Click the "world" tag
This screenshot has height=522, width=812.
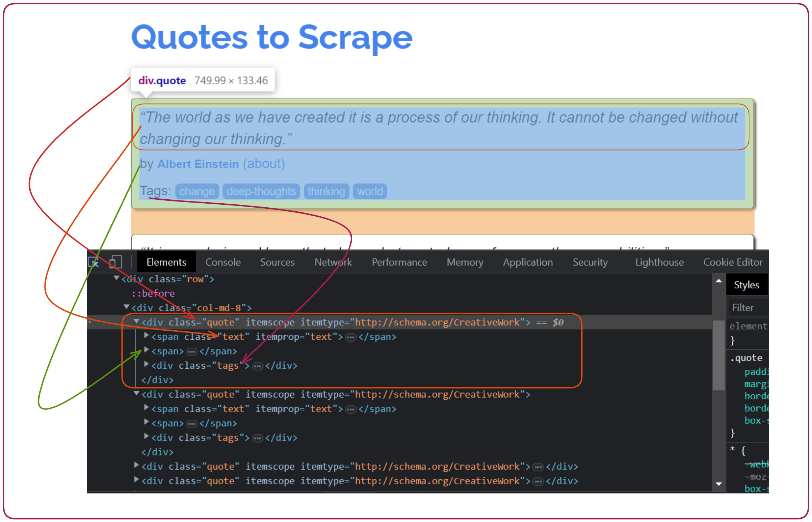pyautogui.click(x=370, y=191)
